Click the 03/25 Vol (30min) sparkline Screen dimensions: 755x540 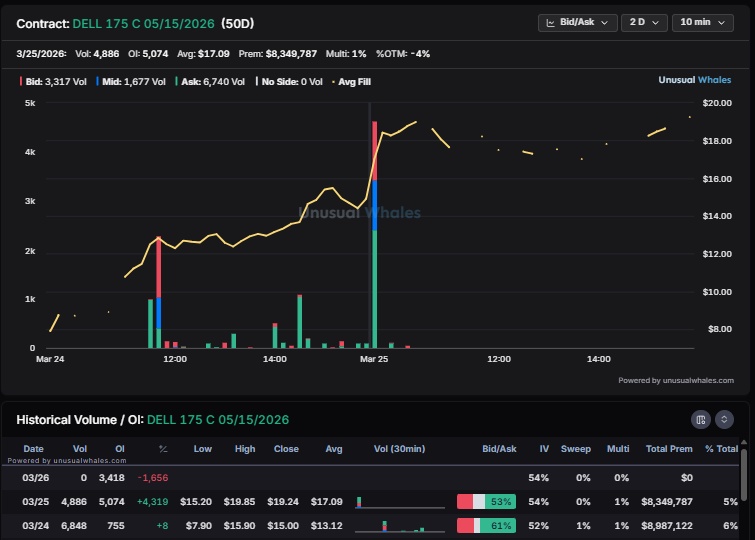[x=400, y=502]
